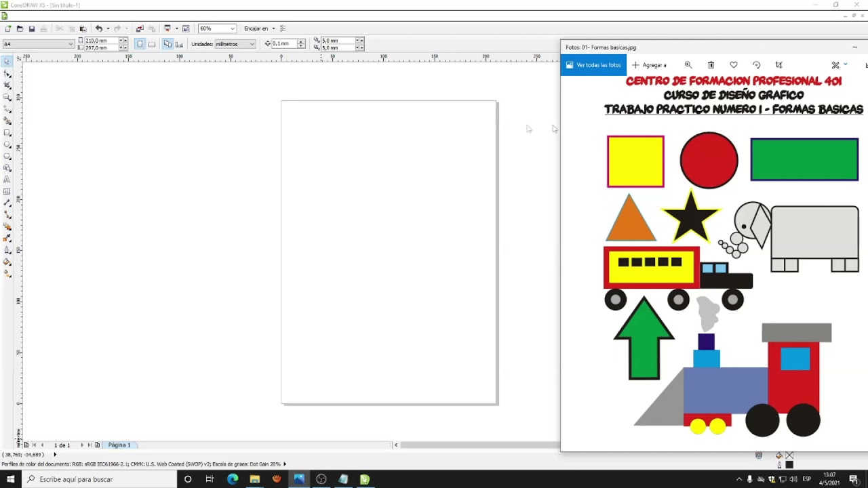
Task: Apply page layout to all pages
Action: [167, 43]
